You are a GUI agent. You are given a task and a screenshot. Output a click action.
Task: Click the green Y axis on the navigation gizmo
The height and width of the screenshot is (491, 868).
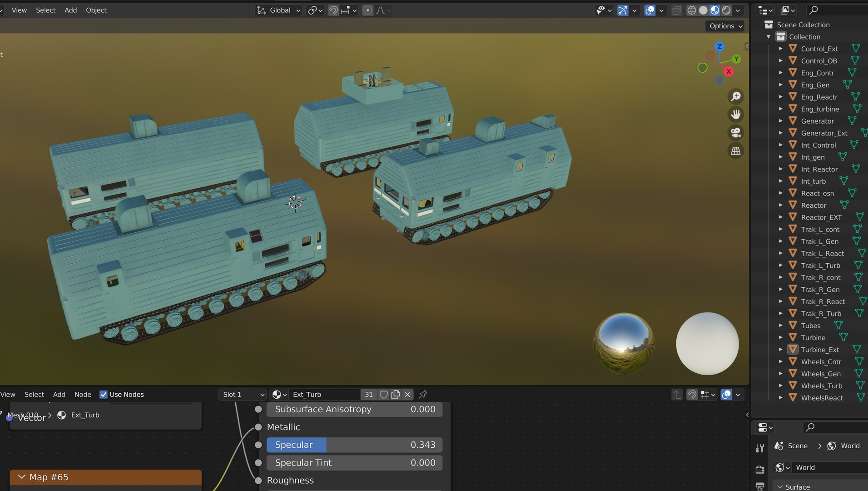(736, 59)
